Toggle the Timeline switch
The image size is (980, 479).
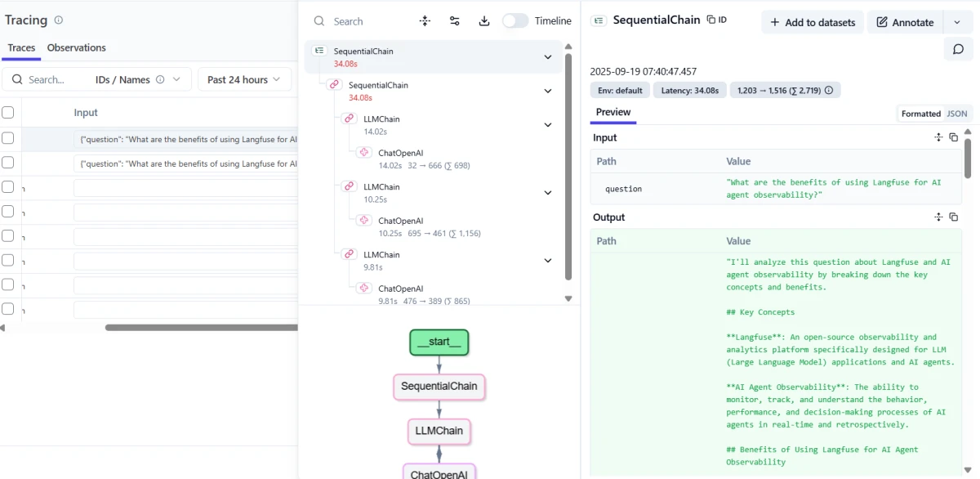(515, 21)
